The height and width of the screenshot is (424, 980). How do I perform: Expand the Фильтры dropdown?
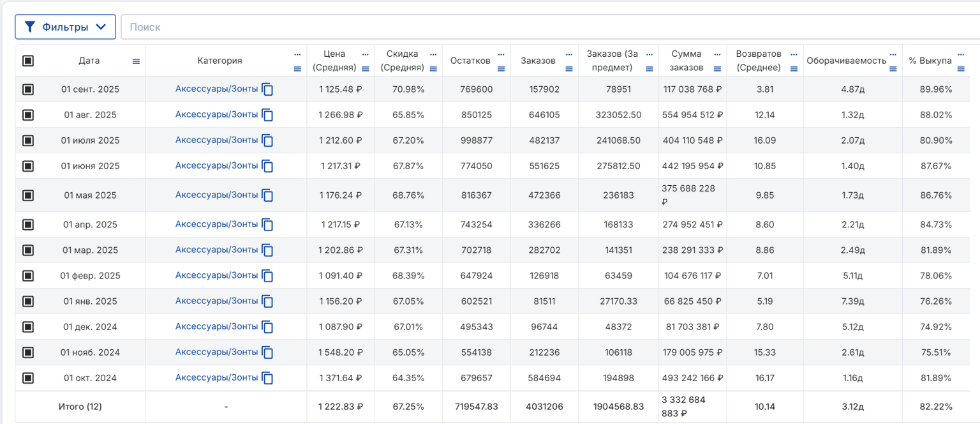[66, 27]
